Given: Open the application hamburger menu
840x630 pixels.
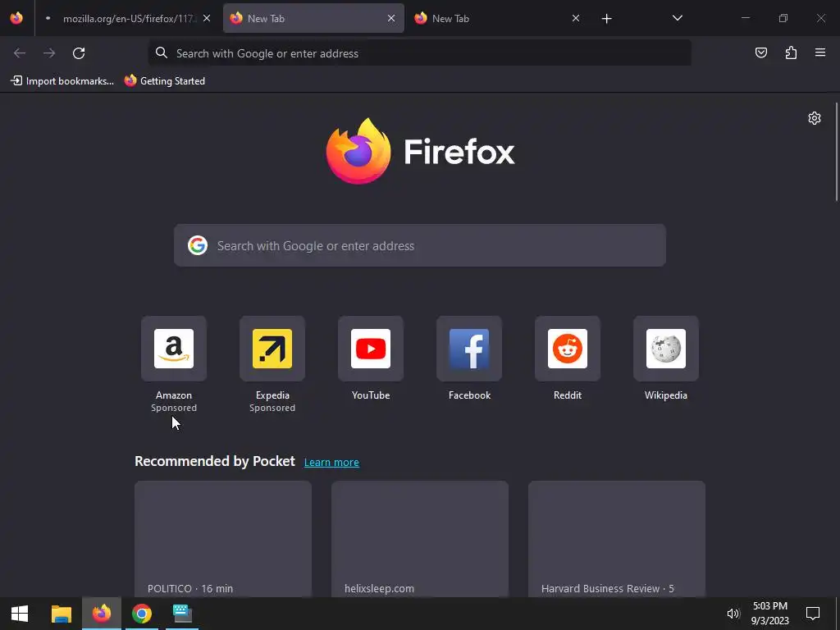Looking at the screenshot, I should 820,52.
